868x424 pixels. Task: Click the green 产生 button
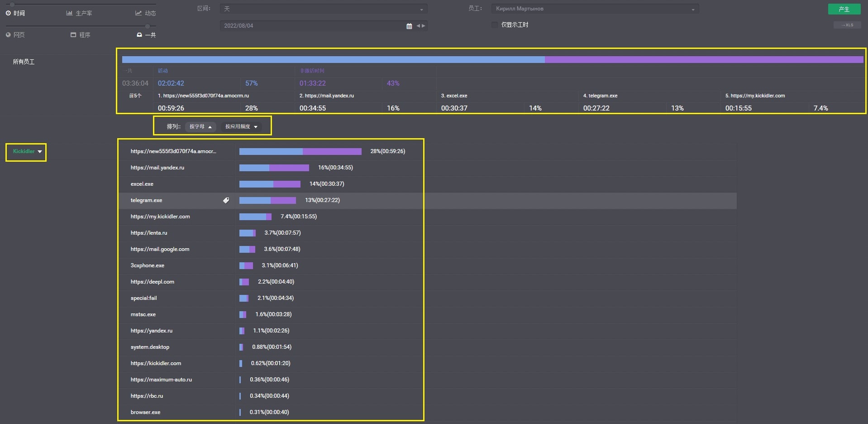(844, 9)
